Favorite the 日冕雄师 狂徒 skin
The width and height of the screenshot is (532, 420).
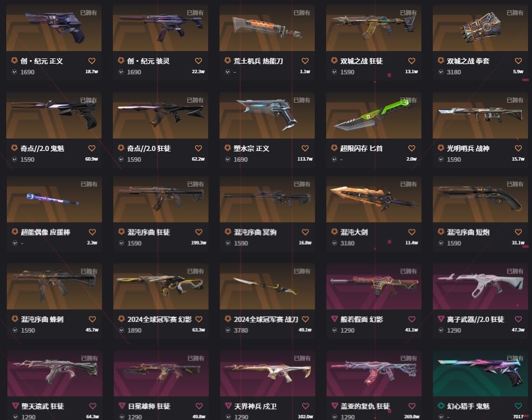tap(199, 406)
